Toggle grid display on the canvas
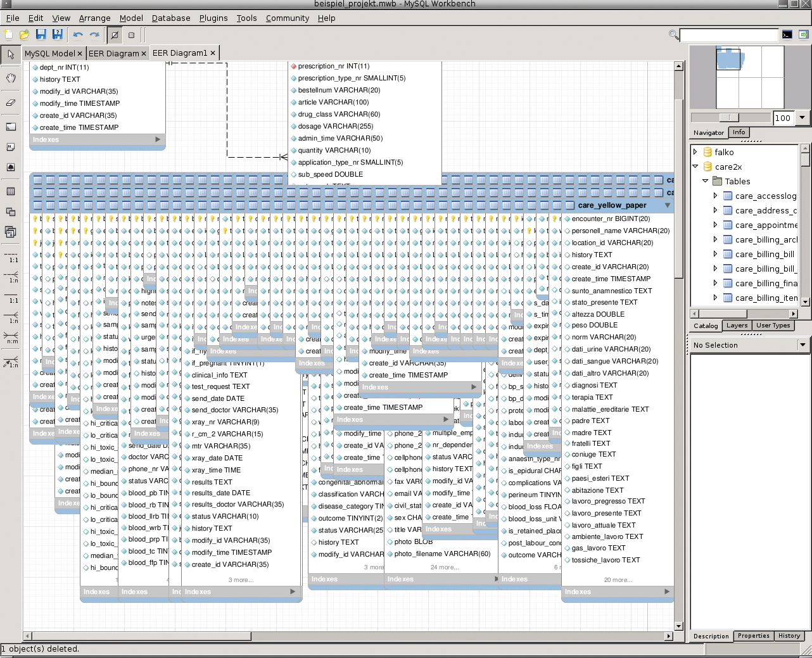Screen dimensions: 812x658 tap(115, 35)
